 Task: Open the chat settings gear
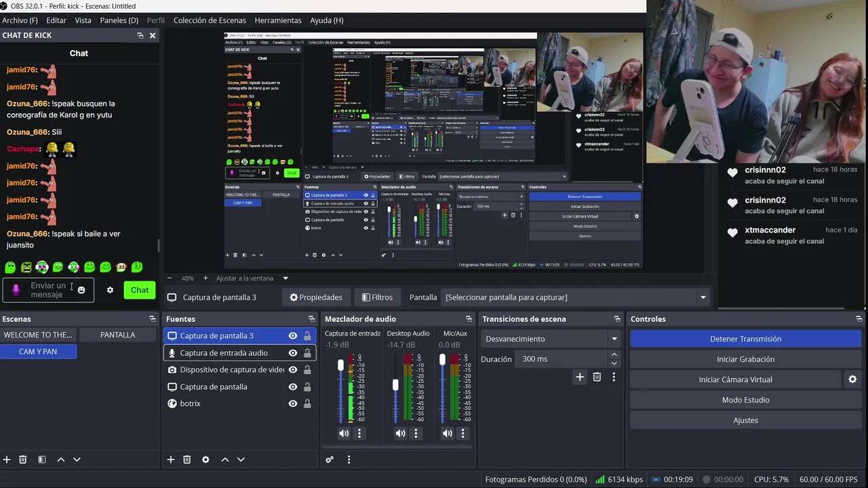pos(110,290)
